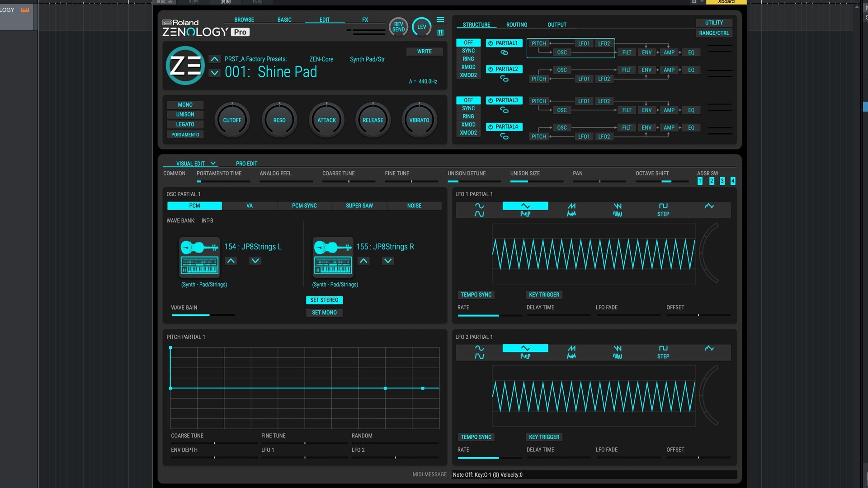Go to next preset with down chevron
The width and height of the screenshot is (868, 488).
215,73
